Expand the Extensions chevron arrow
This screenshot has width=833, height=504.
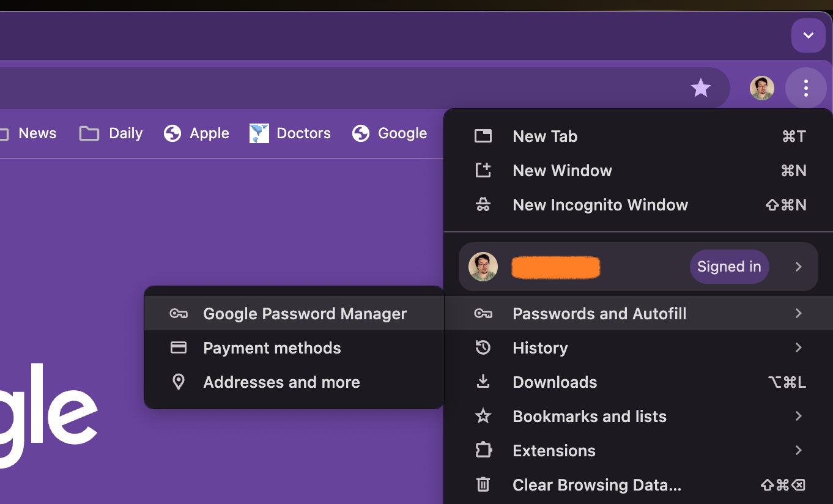(798, 450)
